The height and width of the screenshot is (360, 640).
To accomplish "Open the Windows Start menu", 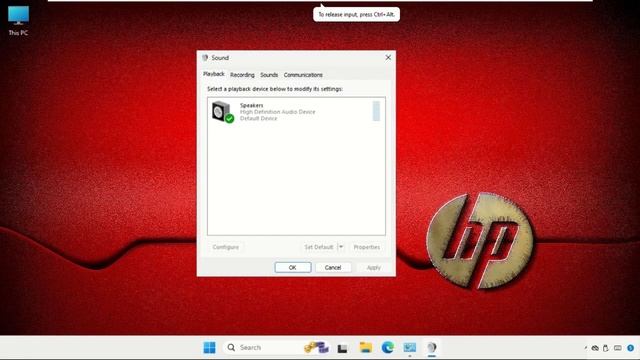I will 209,347.
